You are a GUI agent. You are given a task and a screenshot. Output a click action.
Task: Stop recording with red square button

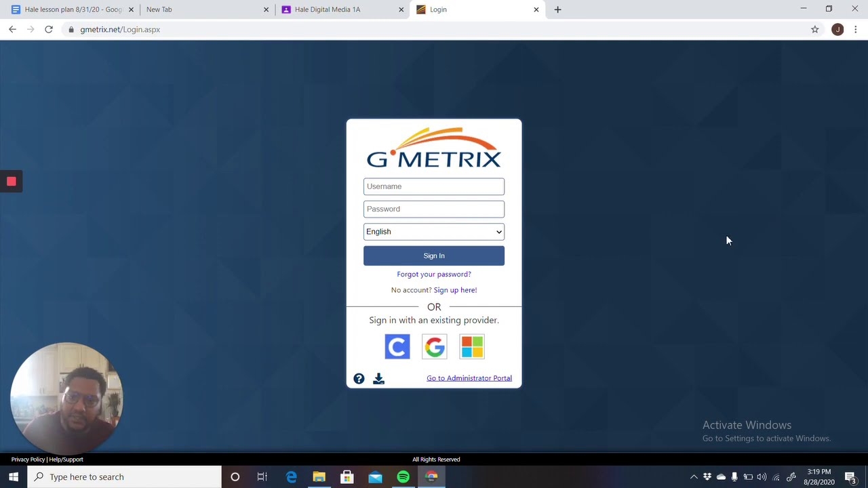[12, 181]
